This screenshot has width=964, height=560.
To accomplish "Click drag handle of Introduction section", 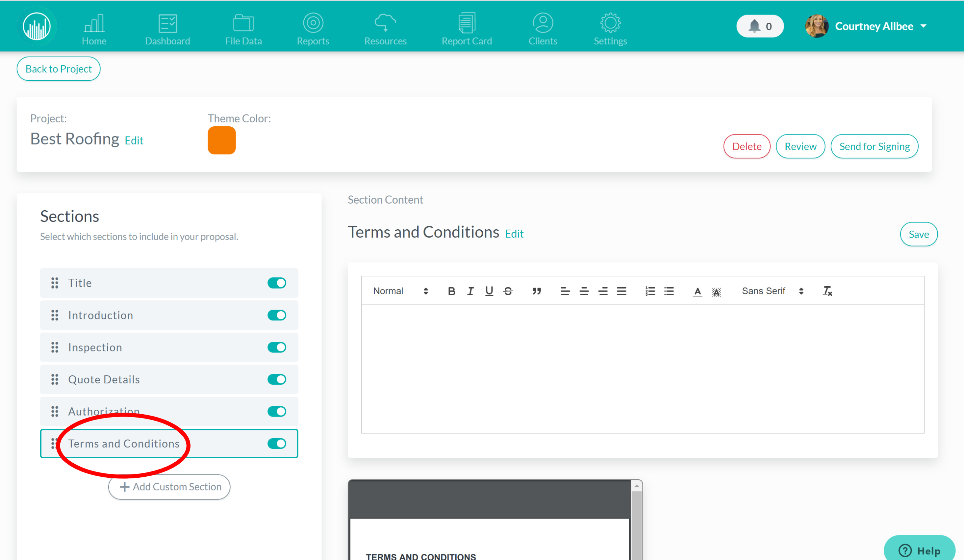I will coord(55,315).
